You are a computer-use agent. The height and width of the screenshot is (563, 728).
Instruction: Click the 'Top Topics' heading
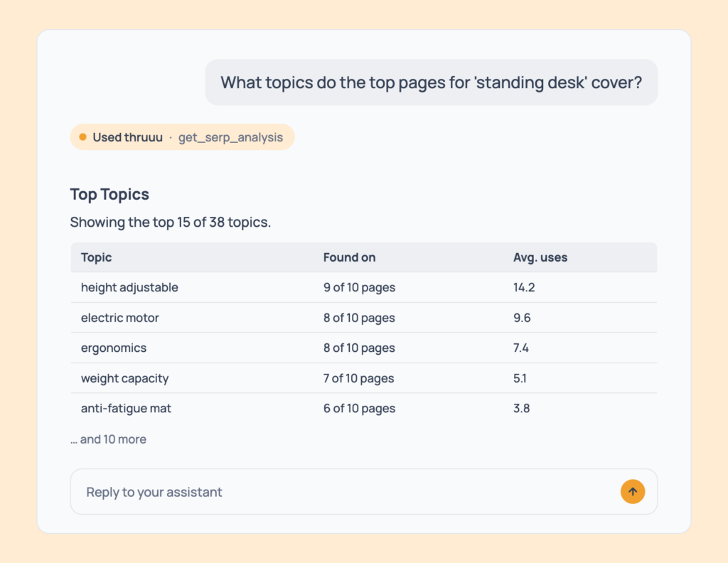pyautogui.click(x=109, y=194)
